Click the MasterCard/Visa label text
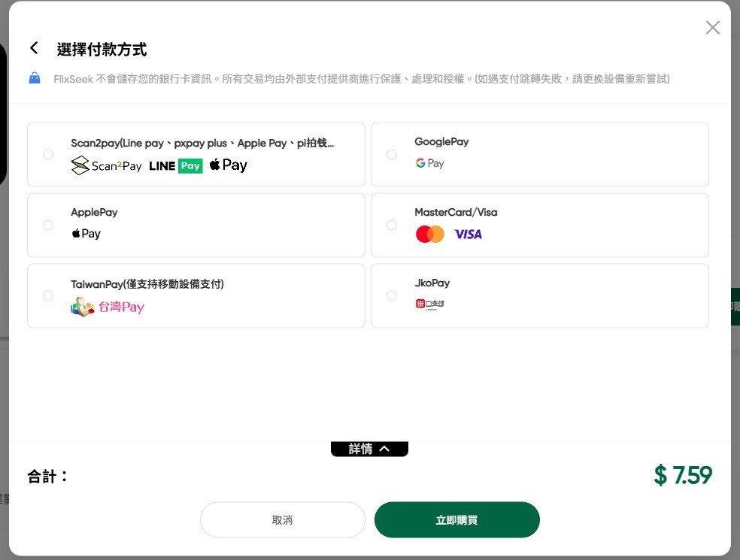 pyautogui.click(x=456, y=212)
